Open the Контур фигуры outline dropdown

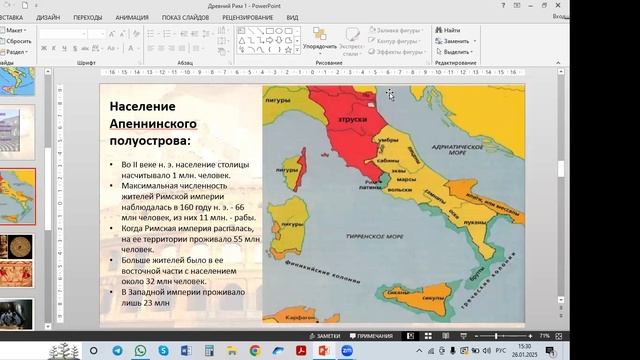(394, 41)
